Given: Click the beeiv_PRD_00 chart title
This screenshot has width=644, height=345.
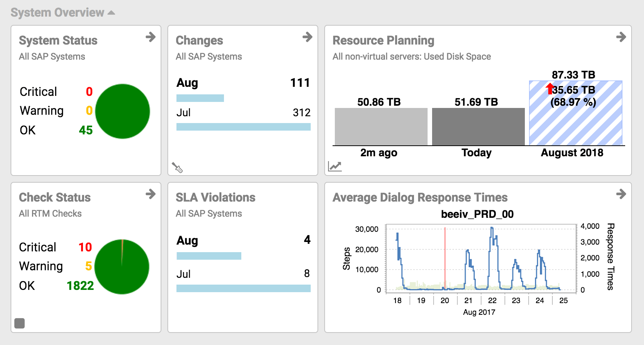Looking at the screenshot, I should pos(477,214).
